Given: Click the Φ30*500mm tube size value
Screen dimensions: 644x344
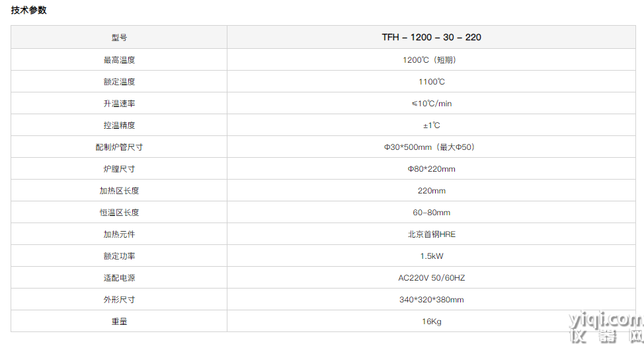Looking at the screenshot, I should [431, 147].
